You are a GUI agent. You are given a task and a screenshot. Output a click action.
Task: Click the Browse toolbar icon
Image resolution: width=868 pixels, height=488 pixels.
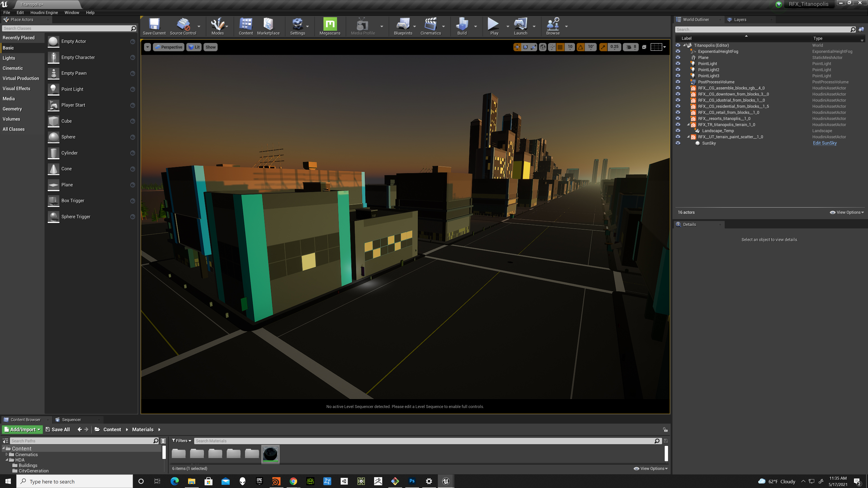[553, 26]
